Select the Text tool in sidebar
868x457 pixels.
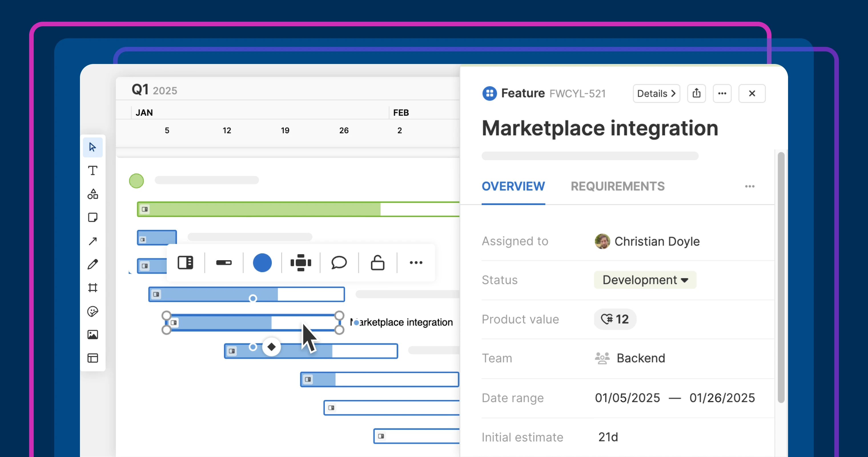point(92,171)
